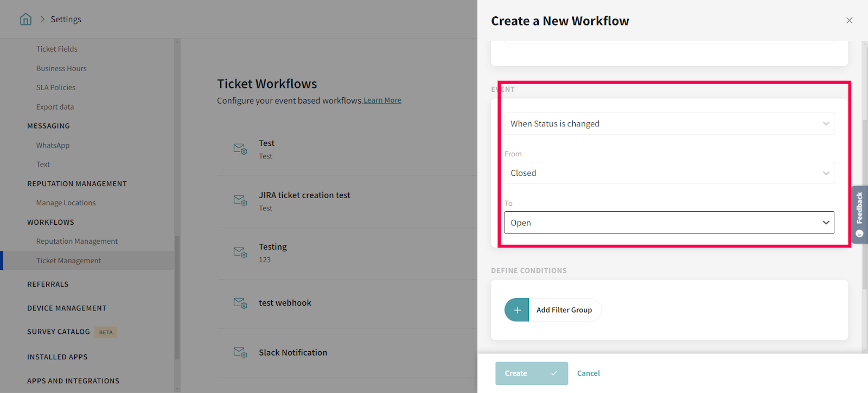Open the From status dropdown showing Closed

pos(669,173)
